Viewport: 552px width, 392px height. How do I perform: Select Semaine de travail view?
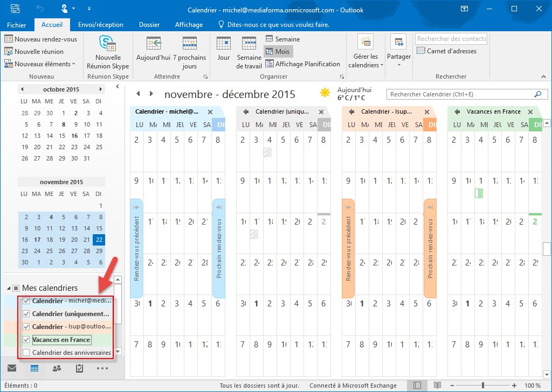coord(249,52)
